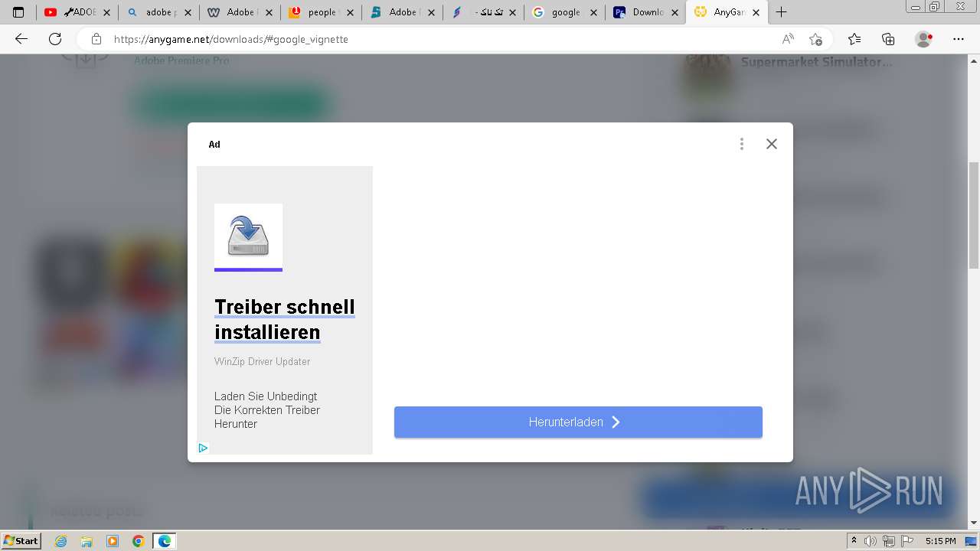Click the Show desktop button
Viewport: 980px width, 551px height.
coord(971,541)
